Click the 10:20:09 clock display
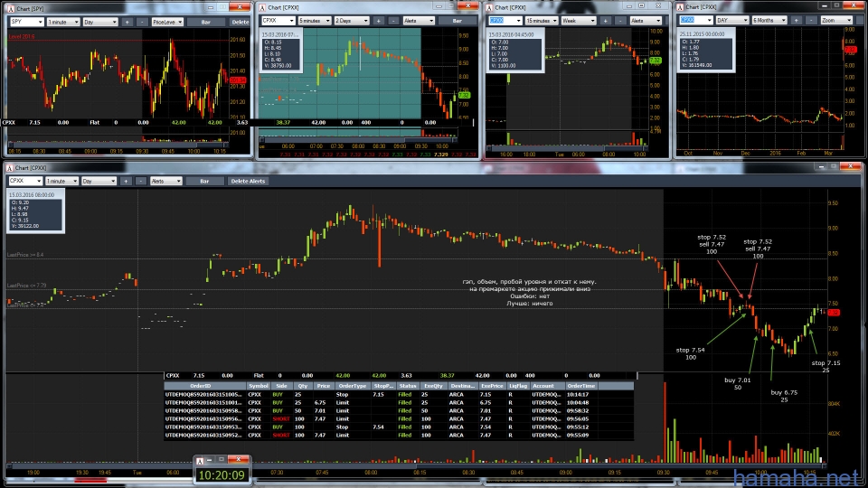 222,475
